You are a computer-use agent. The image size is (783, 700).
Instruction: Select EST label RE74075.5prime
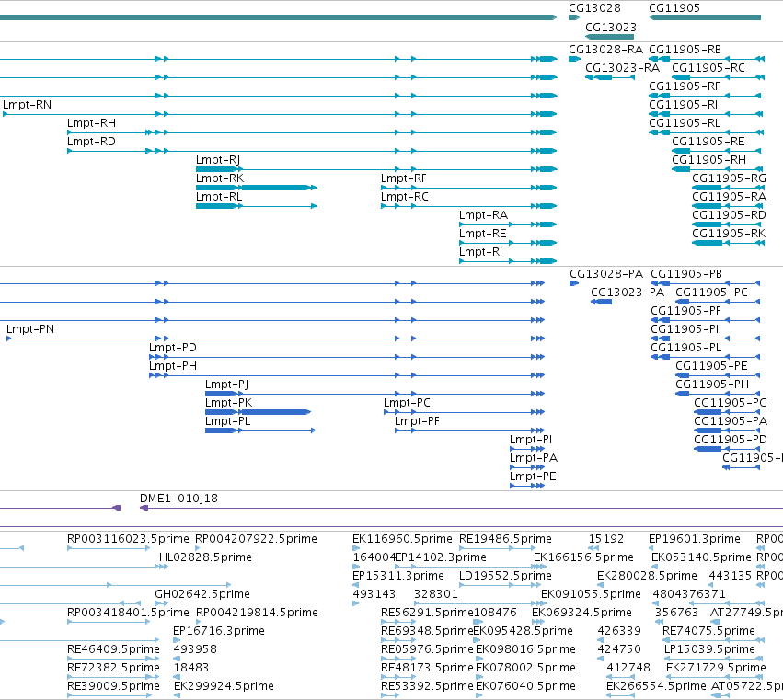click(x=708, y=631)
